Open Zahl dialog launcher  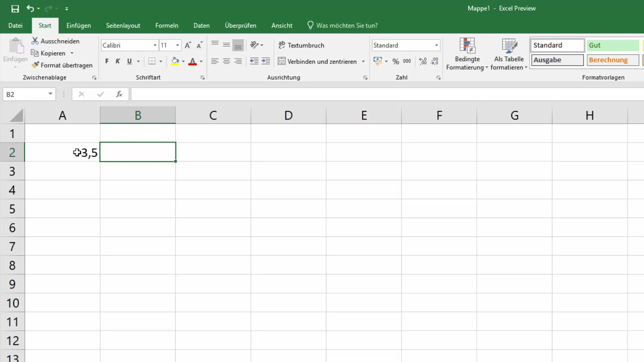438,78
